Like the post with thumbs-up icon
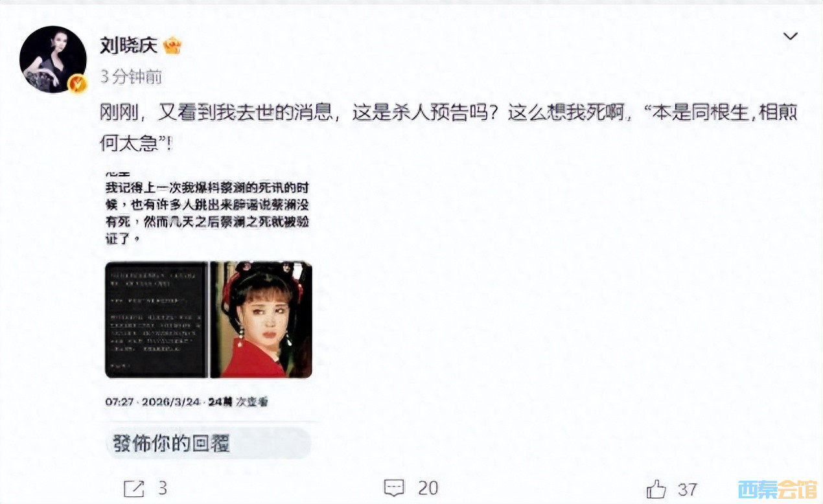Image resolution: width=823 pixels, height=504 pixels. pos(656,488)
